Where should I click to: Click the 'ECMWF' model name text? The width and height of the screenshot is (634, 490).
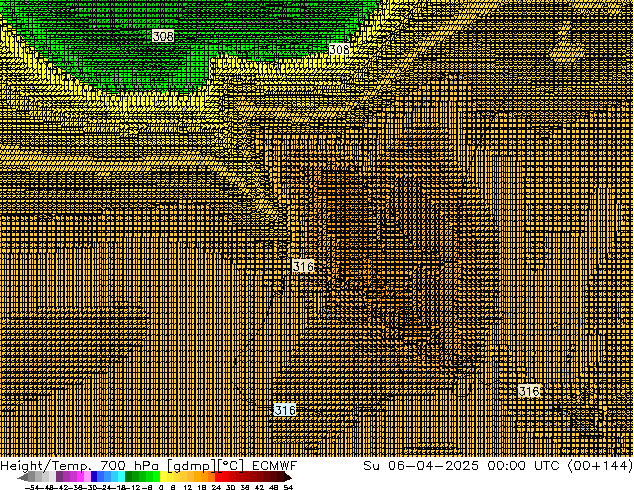click(x=275, y=466)
